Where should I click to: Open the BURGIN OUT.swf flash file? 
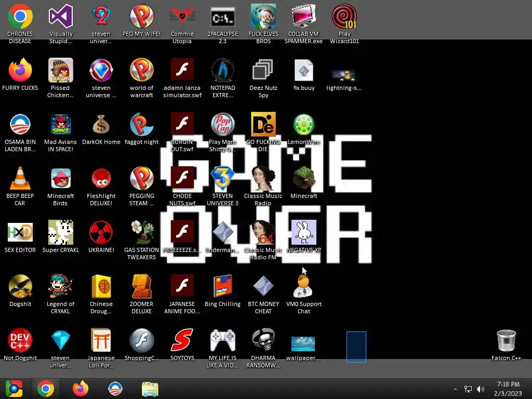[182, 124]
